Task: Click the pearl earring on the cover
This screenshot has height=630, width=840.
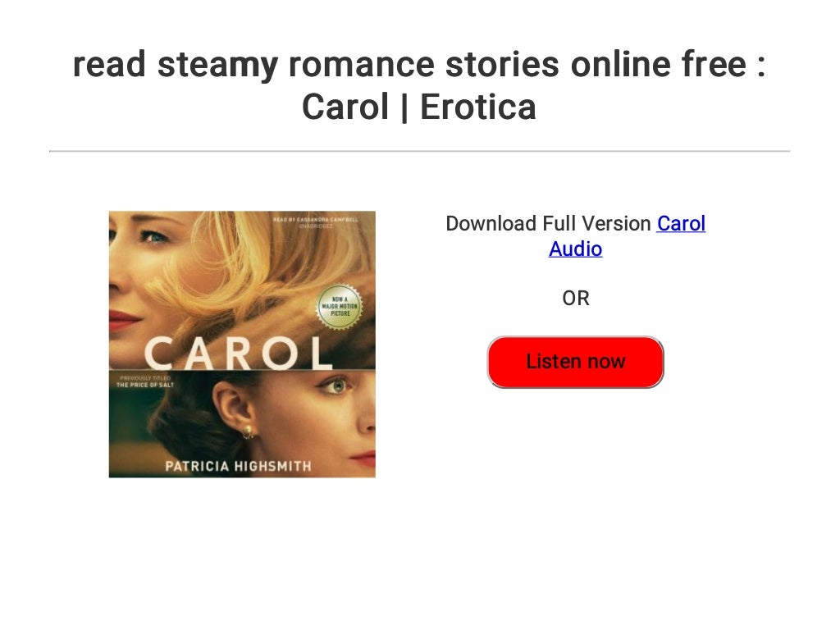Action: tap(249, 430)
